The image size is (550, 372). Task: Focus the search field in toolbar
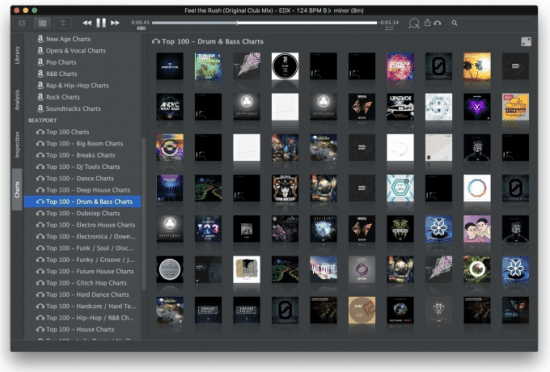(492, 23)
